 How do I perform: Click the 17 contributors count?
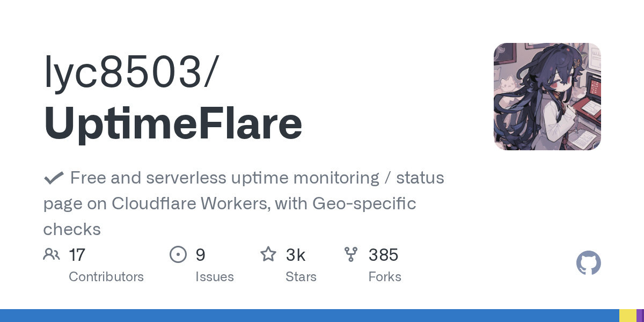pyautogui.click(x=77, y=255)
